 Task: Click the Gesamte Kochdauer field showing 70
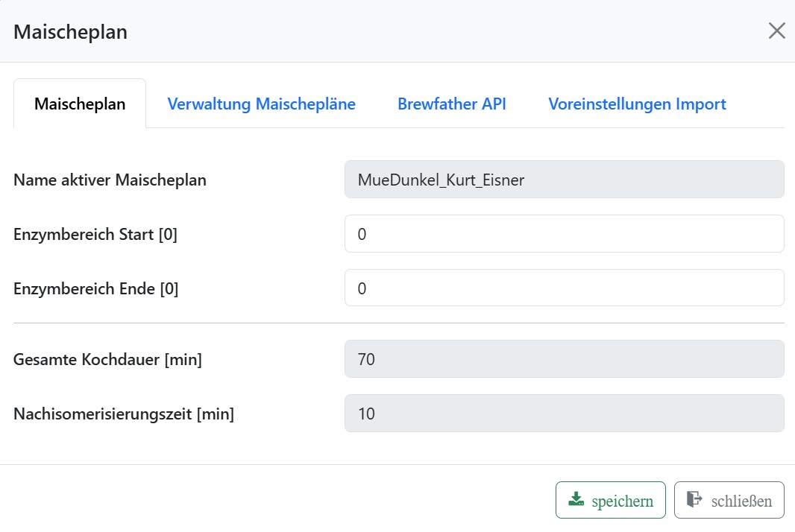564,360
